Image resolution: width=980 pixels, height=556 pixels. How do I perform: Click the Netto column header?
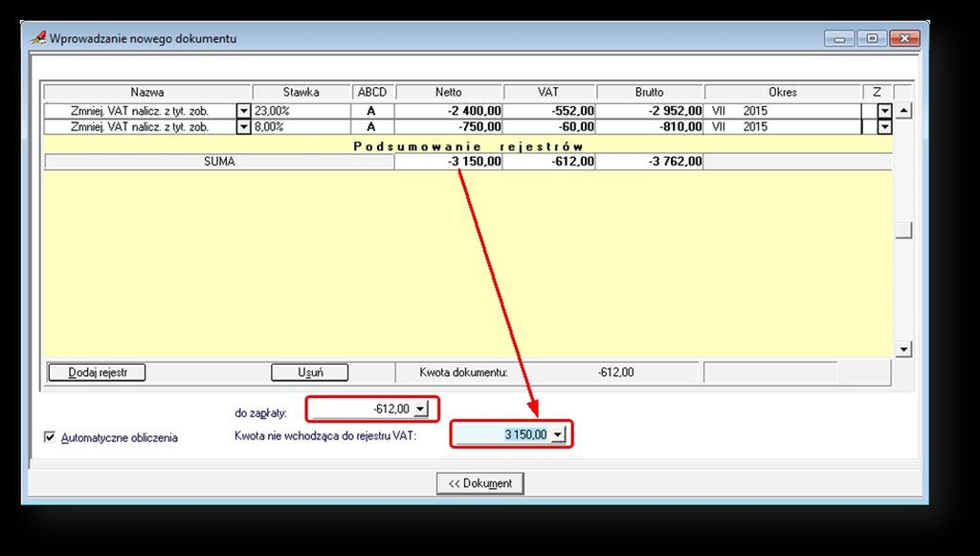(449, 93)
